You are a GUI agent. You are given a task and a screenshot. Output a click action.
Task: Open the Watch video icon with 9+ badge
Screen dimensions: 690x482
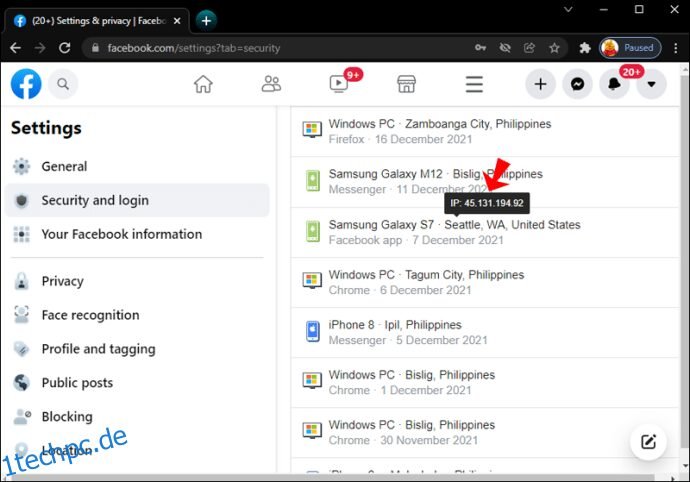339,83
